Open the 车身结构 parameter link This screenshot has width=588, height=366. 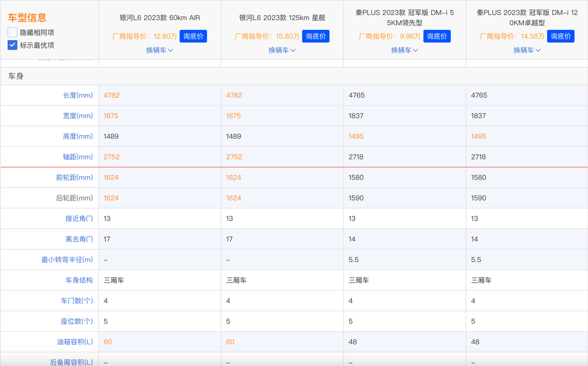click(x=79, y=280)
